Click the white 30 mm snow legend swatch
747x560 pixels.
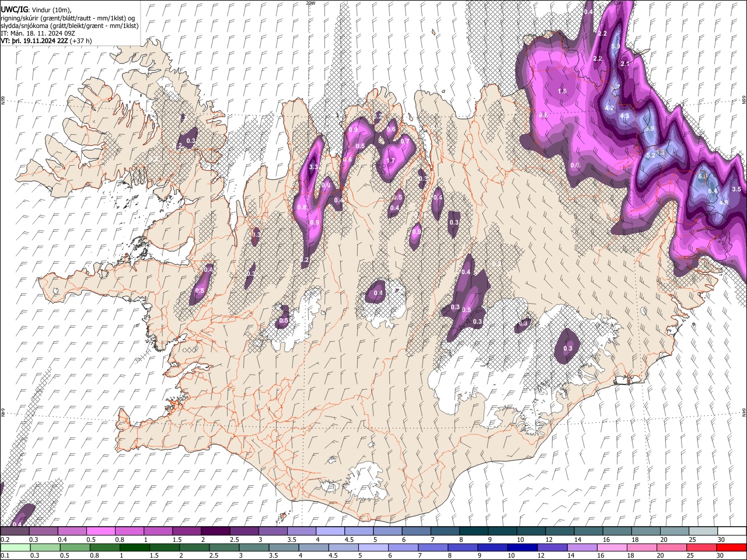(x=732, y=531)
